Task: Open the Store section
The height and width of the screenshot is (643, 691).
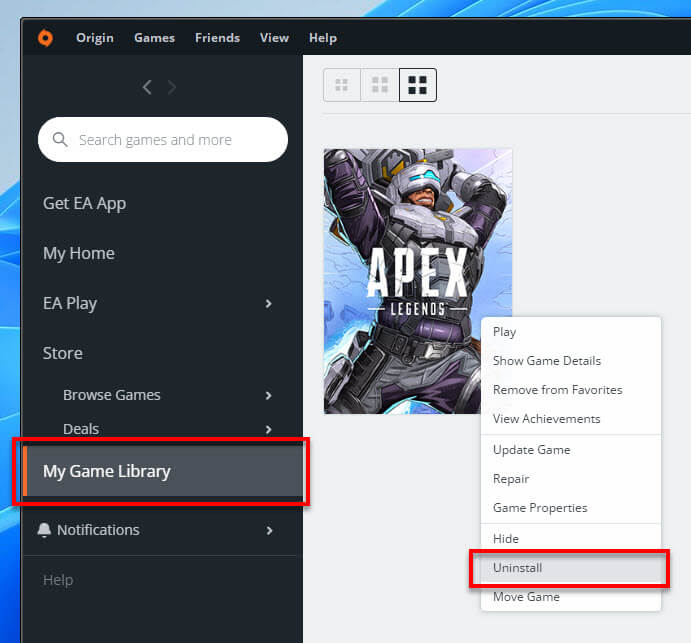Action: point(63,353)
